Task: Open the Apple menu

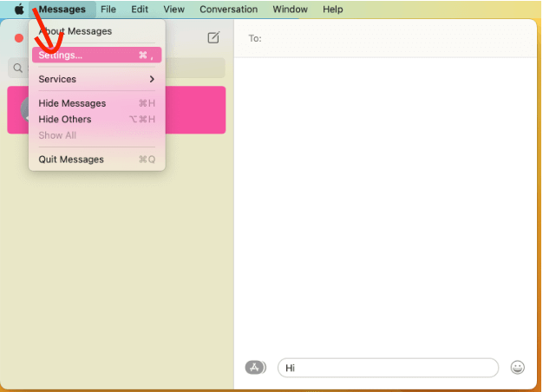Action: (19, 10)
